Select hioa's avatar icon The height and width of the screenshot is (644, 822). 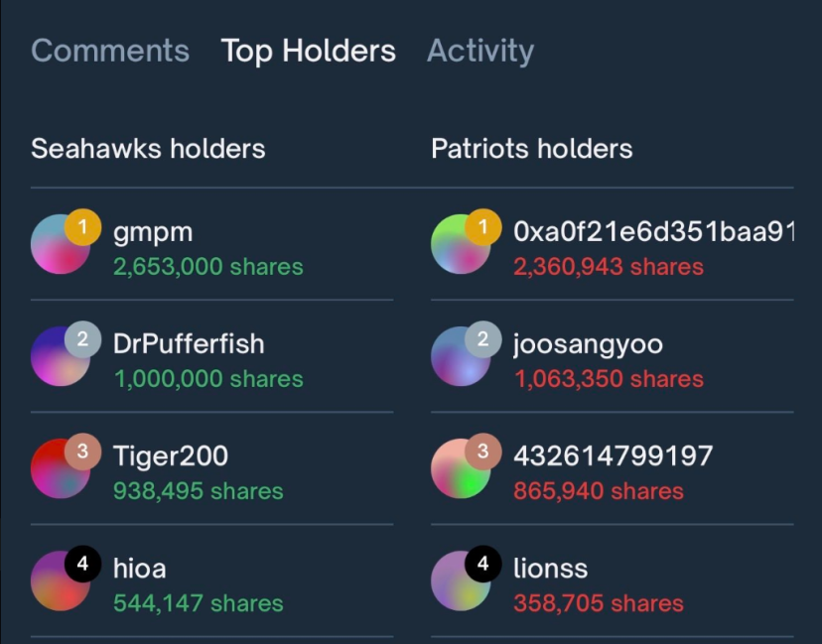[61, 580]
